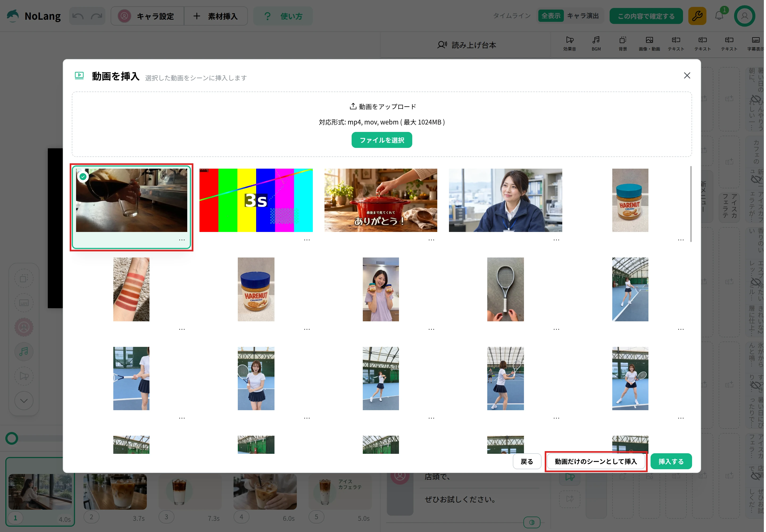Open the more menu under HARENUT Creamy video
The width and height of the screenshot is (766, 532).
(x=681, y=240)
